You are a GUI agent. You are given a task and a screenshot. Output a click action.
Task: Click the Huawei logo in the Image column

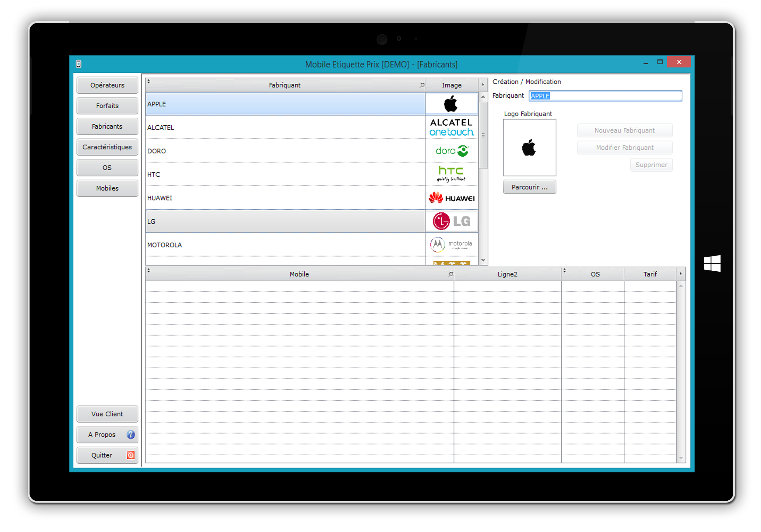[x=451, y=198]
